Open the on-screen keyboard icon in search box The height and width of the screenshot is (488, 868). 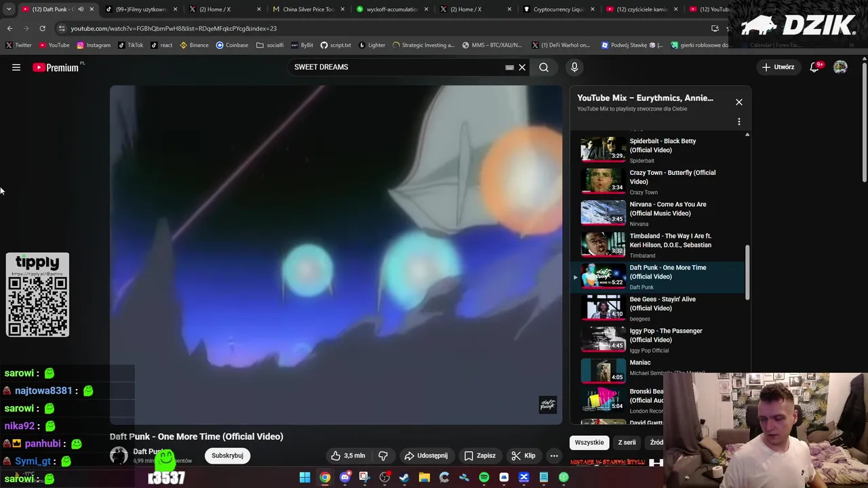pos(509,67)
